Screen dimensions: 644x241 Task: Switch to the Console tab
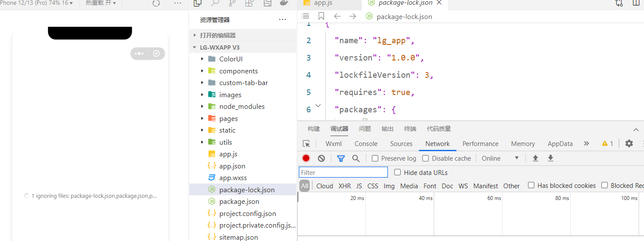[366, 144]
